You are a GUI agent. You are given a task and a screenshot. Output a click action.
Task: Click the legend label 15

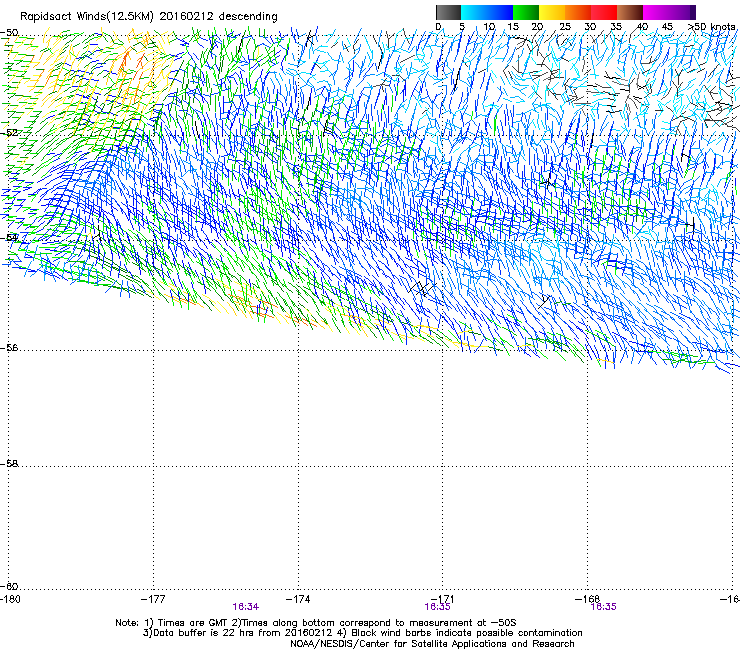coord(513,27)
